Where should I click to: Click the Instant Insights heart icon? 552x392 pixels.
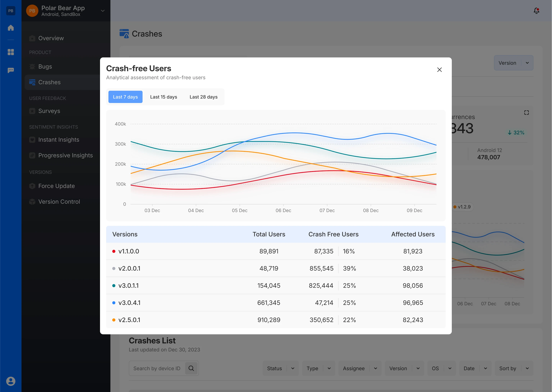coord(32,140)
